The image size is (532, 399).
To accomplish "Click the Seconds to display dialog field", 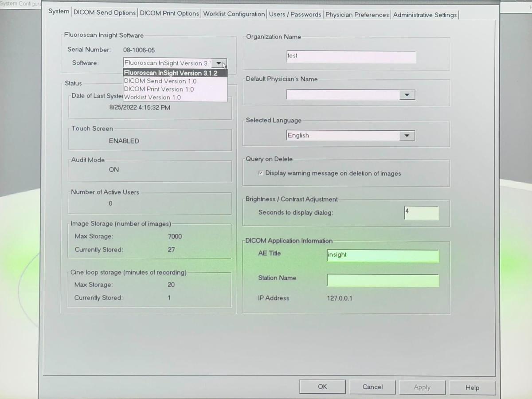I will (421, 213).
